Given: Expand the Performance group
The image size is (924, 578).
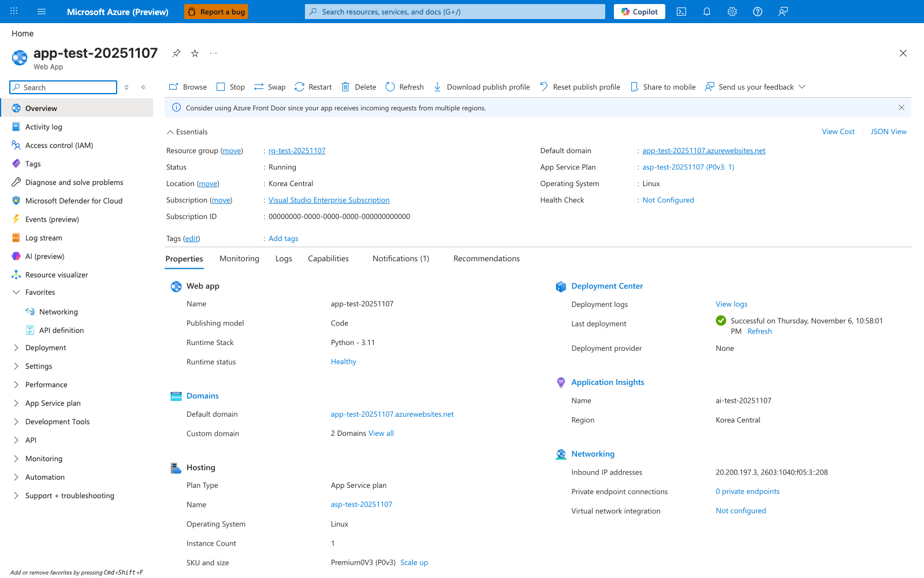Looking at the screenshot, I should [16, 384].
